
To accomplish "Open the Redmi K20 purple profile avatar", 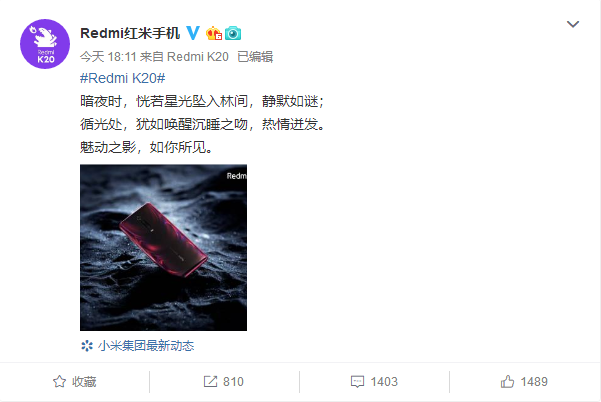I will [x=45, y=44].
